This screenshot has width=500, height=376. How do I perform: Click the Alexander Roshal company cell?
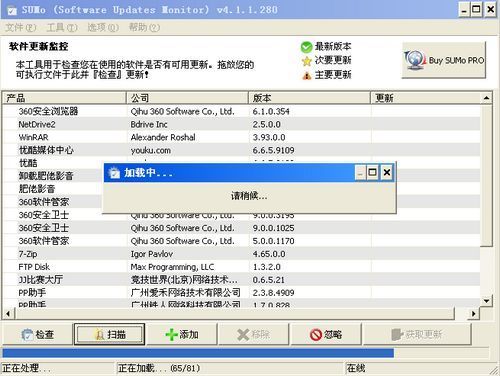pyautogui.click(x=163, y=137)
